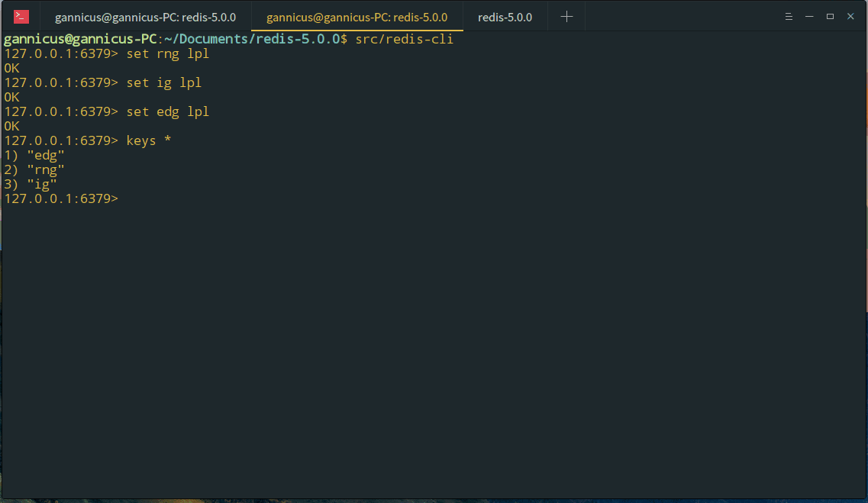This screenshot has width=868, height=503.
Task: Click the empty redis prompt at the bottom
Action: [61, 198]
